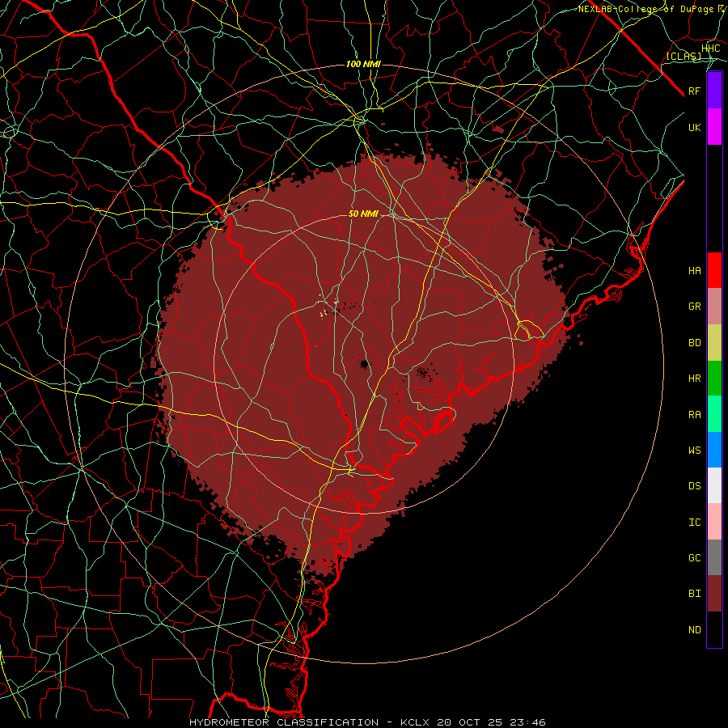Screen dimensions: 728x728
Task: Click the BD legend label
Action: click(x=695, y=343)
